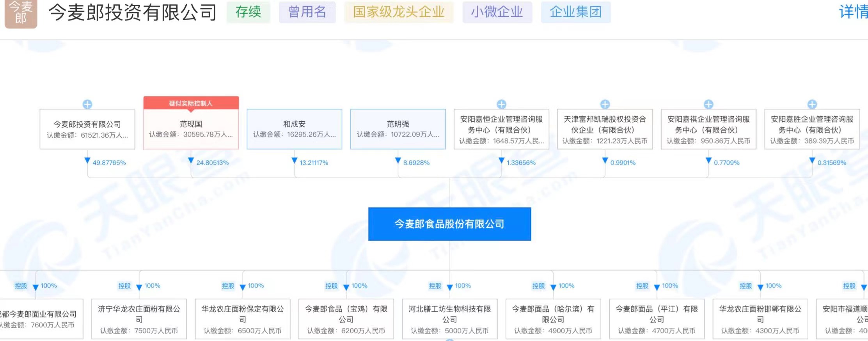Click 控股 label above 华龙农庄面粉保定
The image size is (868, 341).
tap(228, 286)
